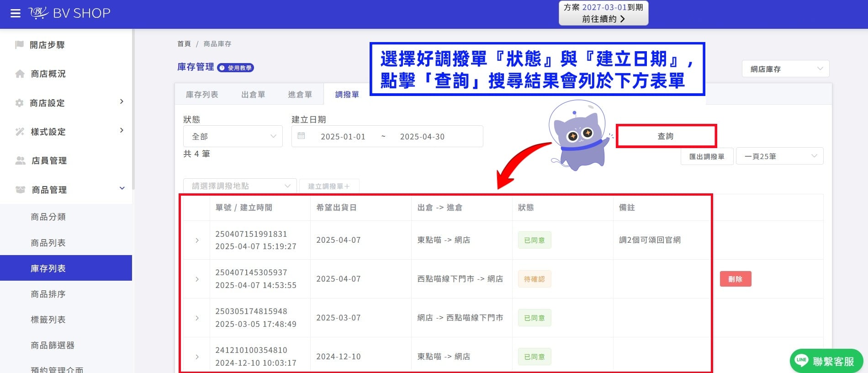868x373 pixels.
Task: Click the 匯出調撥單 export button
Action: click(x=707, y=156)
